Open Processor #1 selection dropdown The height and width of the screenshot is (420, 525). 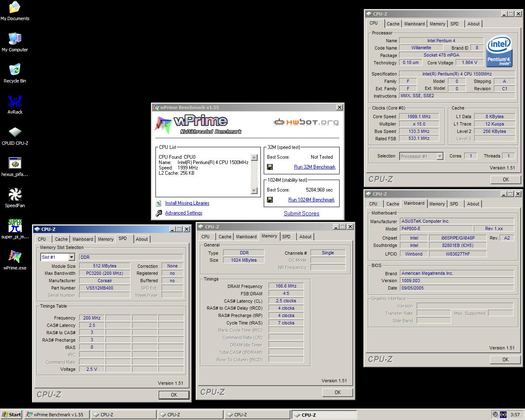(x=440, y=156)
